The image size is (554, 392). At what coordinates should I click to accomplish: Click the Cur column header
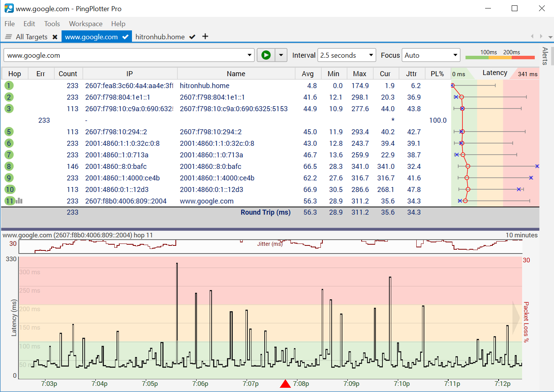pos(385,74)
